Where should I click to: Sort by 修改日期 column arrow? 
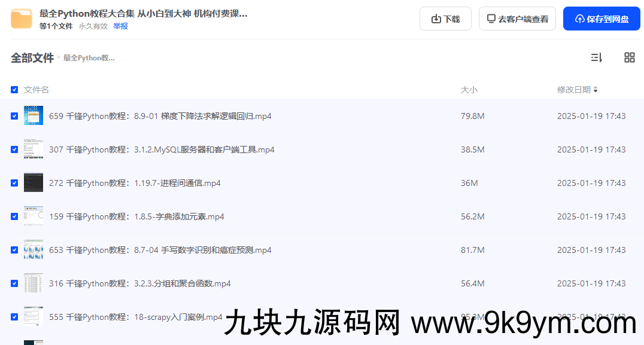pos(596,90)
